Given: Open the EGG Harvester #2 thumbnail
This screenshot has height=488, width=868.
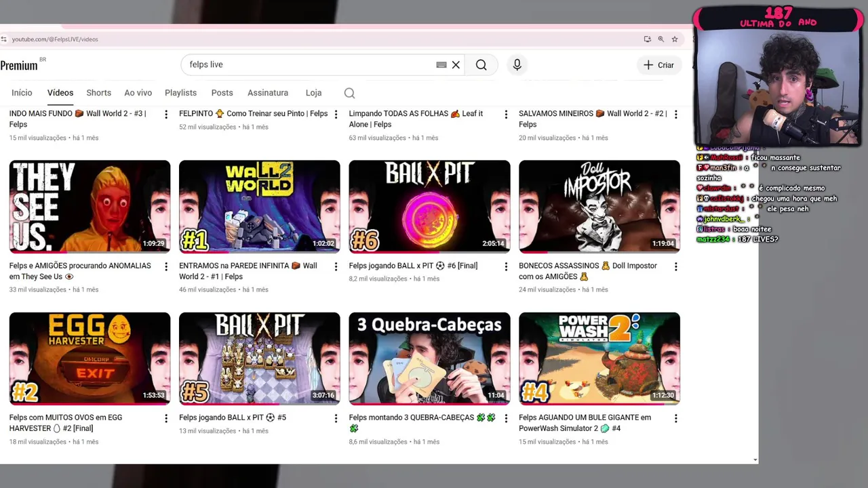Looking at the screenshot, I should tap(90, 358).
